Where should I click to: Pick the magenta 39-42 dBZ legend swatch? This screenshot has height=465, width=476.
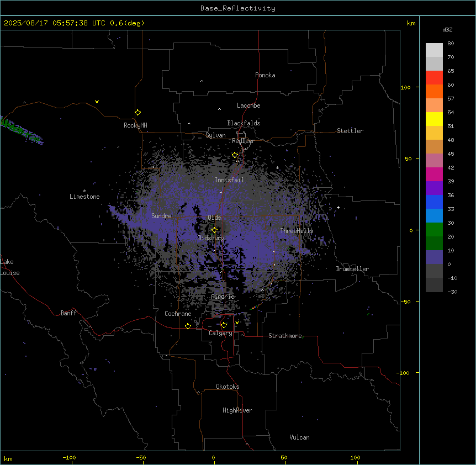(434, 174)
